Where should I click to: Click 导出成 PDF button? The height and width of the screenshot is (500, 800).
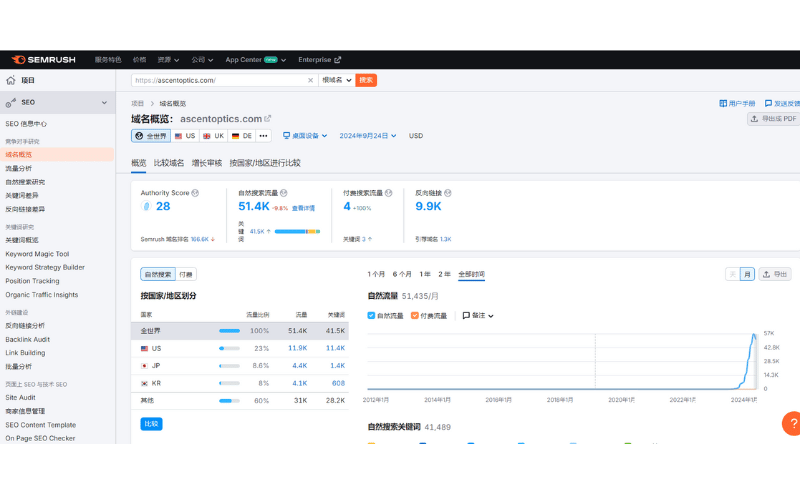point(773,119)
